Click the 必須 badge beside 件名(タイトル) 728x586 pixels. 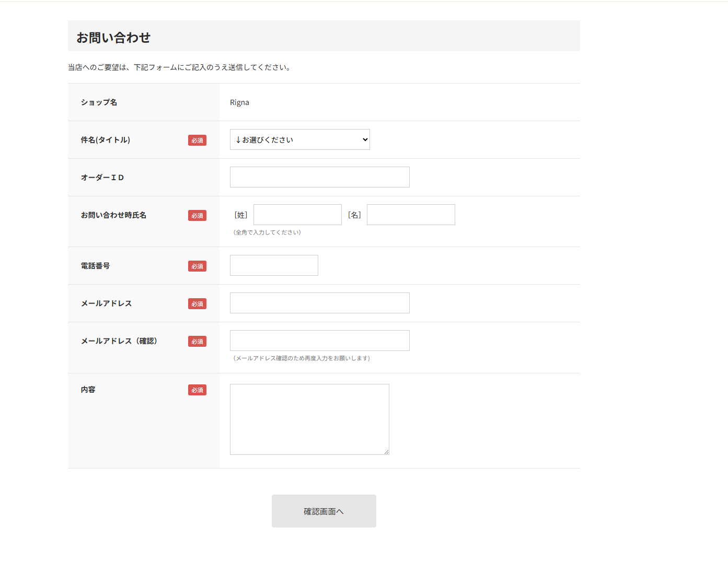(197, 140)
